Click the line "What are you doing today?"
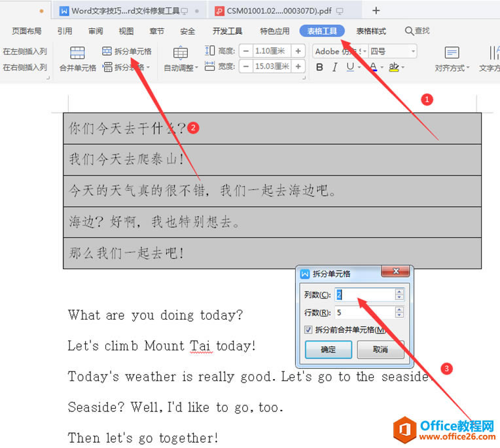The image size is (500, 448). point(155,315)
